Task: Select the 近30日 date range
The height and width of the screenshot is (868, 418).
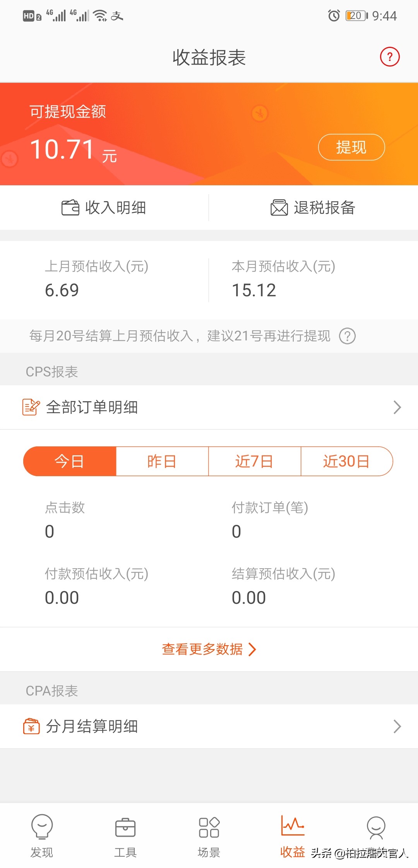Action: 346,461
